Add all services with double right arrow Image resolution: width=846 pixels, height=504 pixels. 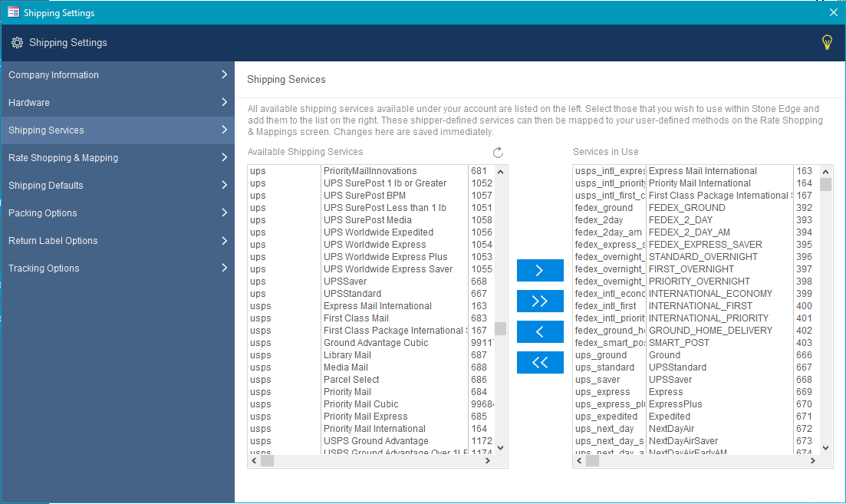tap(540, 301)
